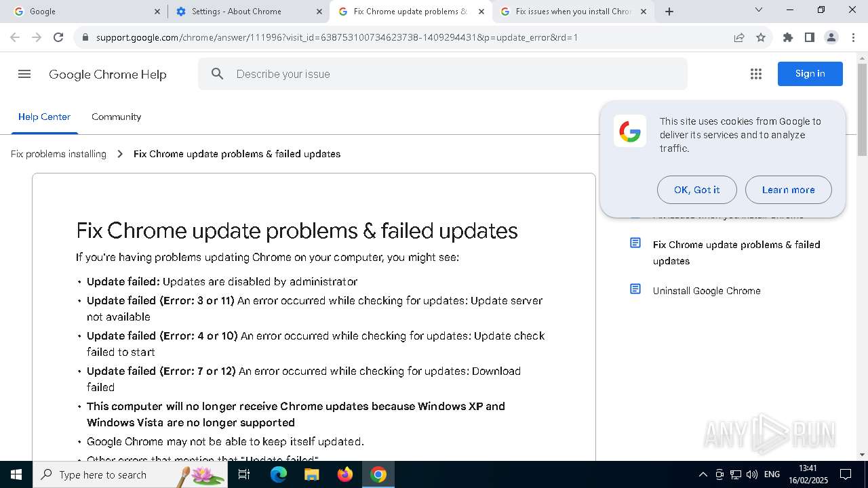
Task: Open a new browser tab
Action: (669, 12)
